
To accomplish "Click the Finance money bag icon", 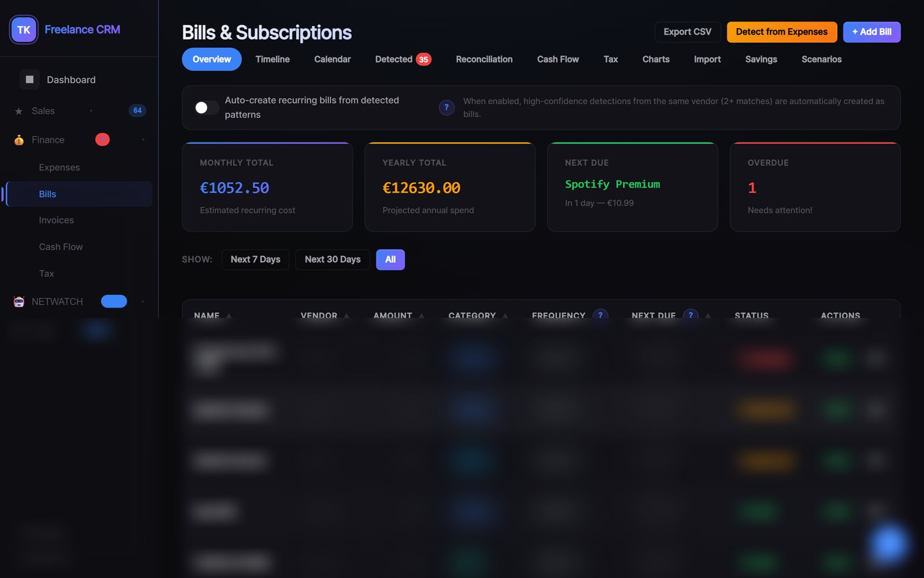I will [19, 140].
